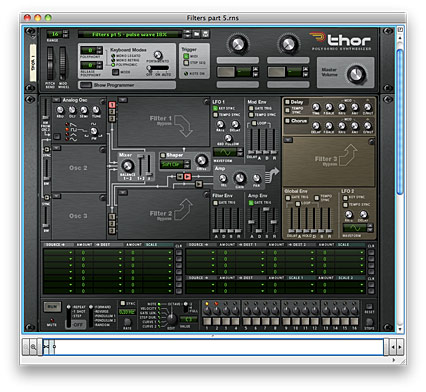Change the Shaper Soft Clip mode selector
The height and width of the screenshot is (392, 426).
175,164
